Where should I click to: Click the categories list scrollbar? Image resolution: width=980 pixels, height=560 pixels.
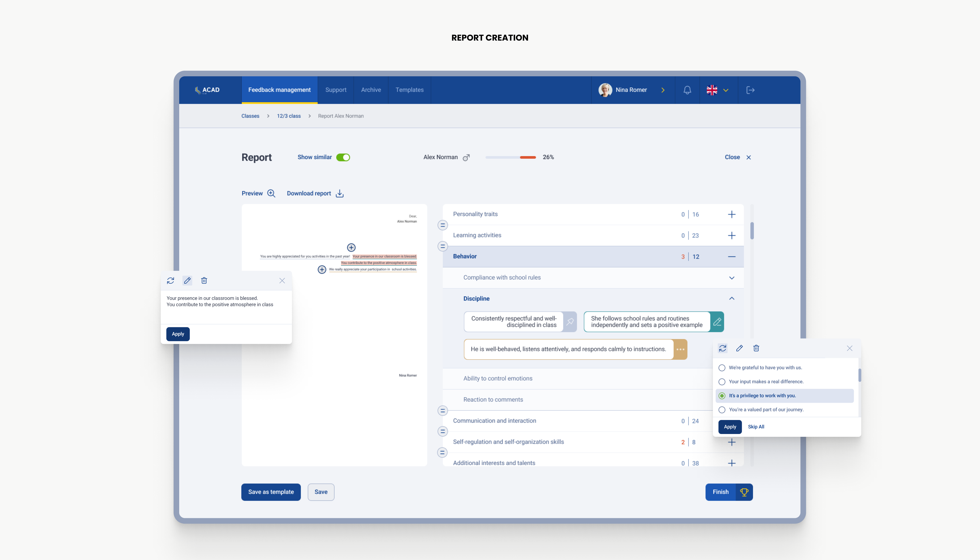(x=752, y=231)
